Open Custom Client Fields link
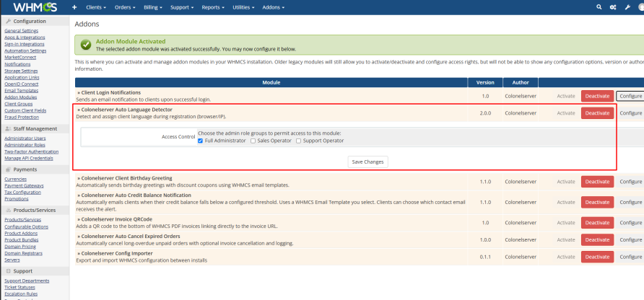The image size is (644, 300). click(x=25, y=110)
